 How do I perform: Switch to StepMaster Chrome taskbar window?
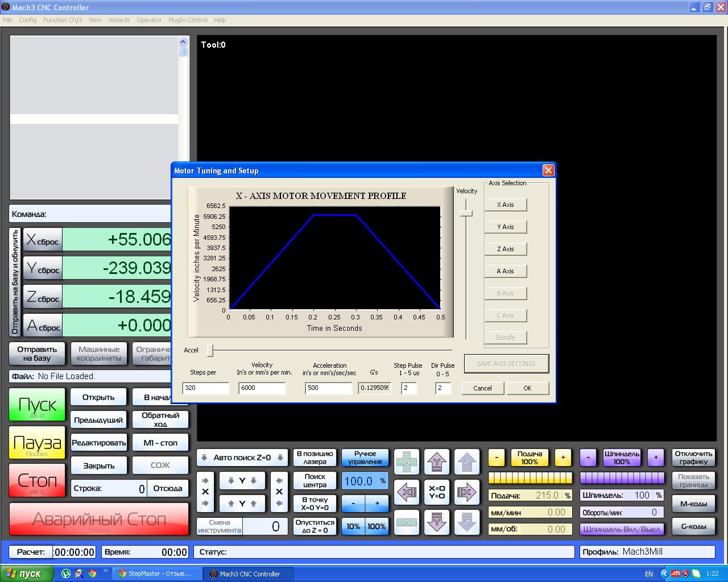pos(158,574)
